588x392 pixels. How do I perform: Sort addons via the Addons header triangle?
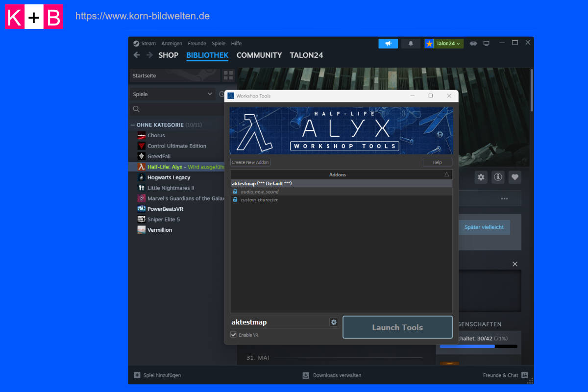click(446, 174)
